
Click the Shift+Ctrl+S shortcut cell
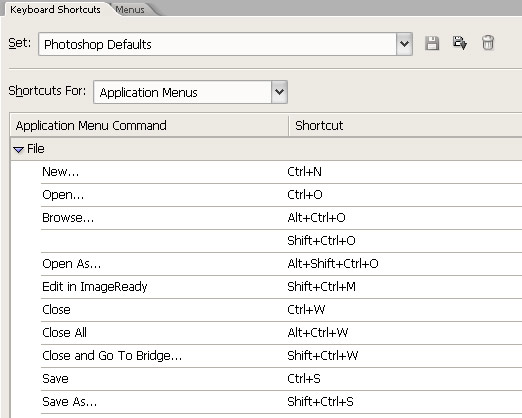coord(320,402)
